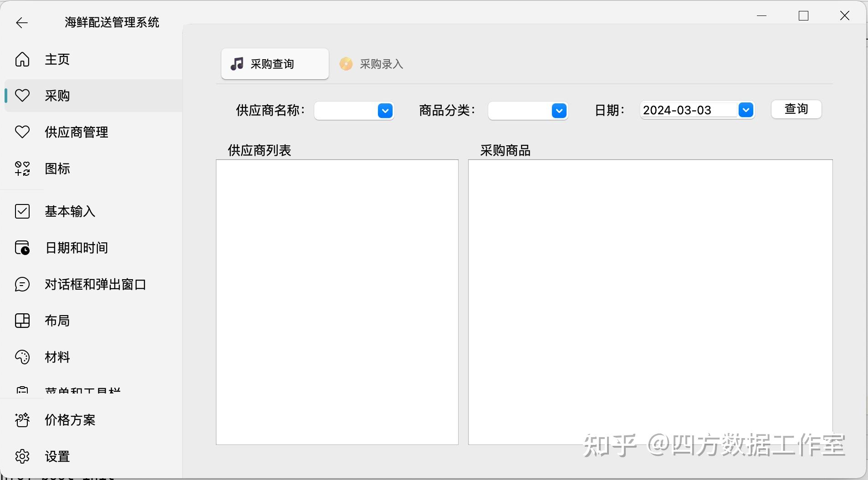
Task: Click the music note icon on 采购查询
Action: pyautogui.click(x=236, y=64)
